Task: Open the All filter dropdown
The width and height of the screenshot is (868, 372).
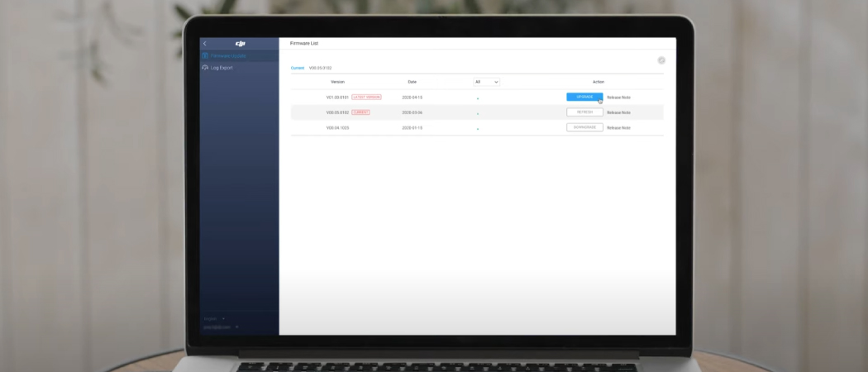Action: tap(486, 82)
